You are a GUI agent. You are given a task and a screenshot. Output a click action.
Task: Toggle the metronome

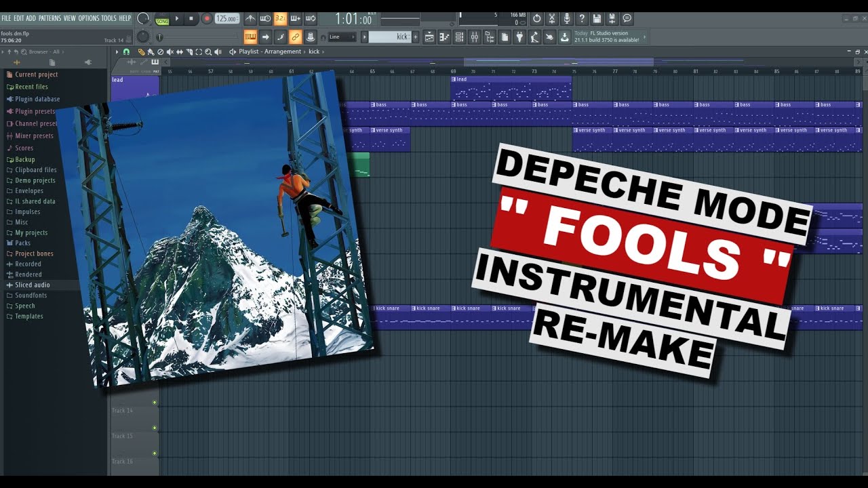(x=250, y=18)
